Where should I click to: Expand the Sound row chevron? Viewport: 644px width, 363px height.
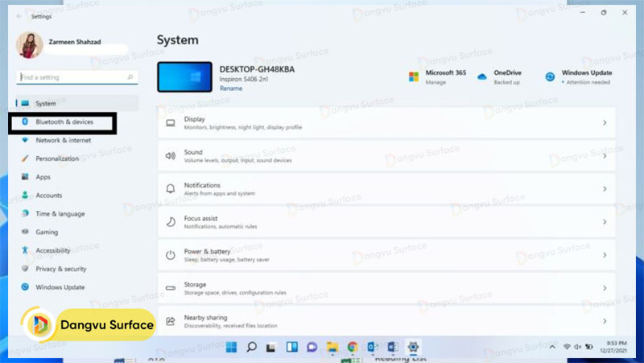point(605,156)
